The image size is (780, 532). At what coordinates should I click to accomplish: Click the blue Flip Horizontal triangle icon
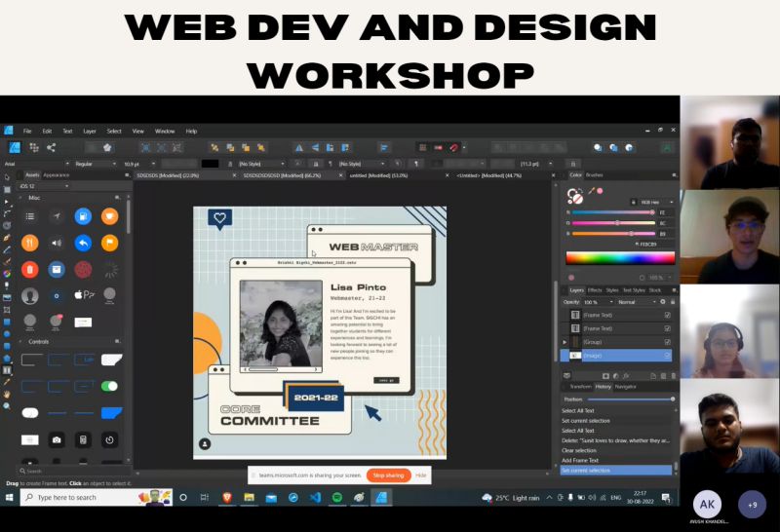pos(299,148)
